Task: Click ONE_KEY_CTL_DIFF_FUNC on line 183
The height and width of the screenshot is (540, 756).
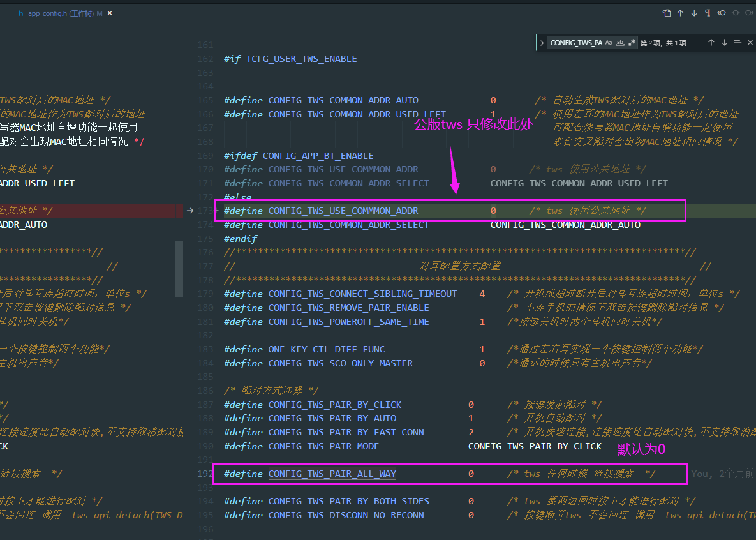Action: point(327,349)
